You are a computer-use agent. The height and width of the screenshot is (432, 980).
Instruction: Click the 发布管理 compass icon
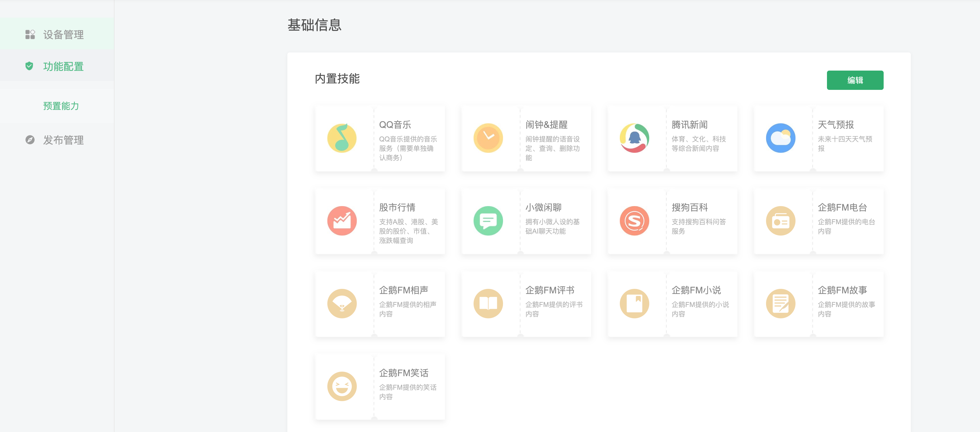[30, 140]
